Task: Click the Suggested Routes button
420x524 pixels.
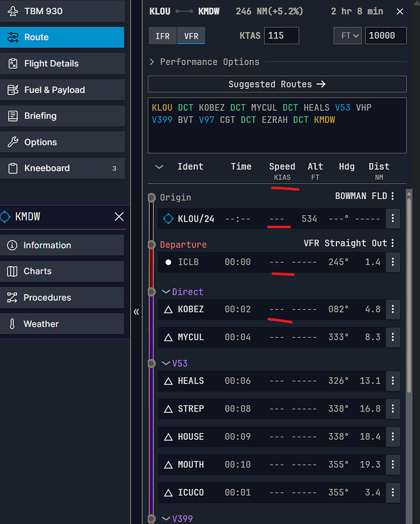Action: click(x=277, y=84)
